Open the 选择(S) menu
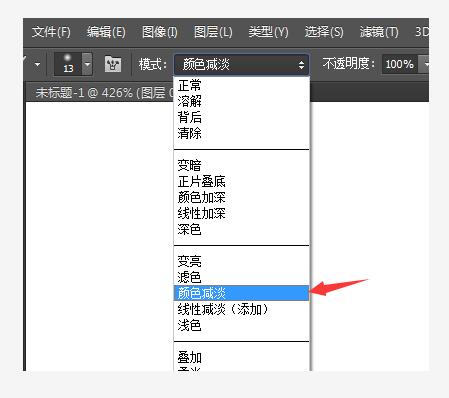 tap(324, 32)
